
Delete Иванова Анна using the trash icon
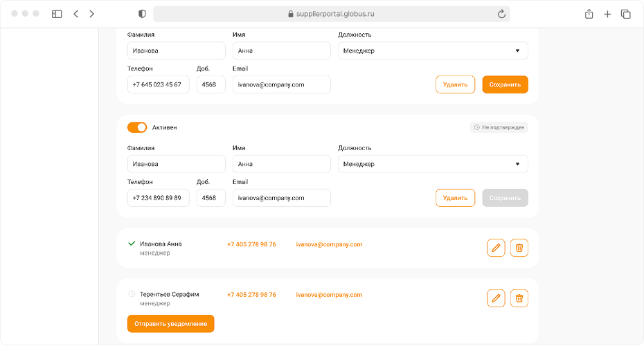[x=519, y=248]
